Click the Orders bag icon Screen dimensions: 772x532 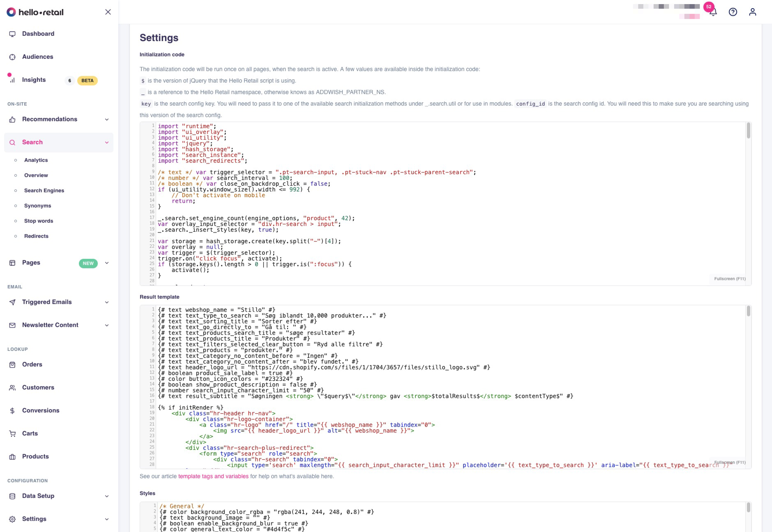pos(12,365)
